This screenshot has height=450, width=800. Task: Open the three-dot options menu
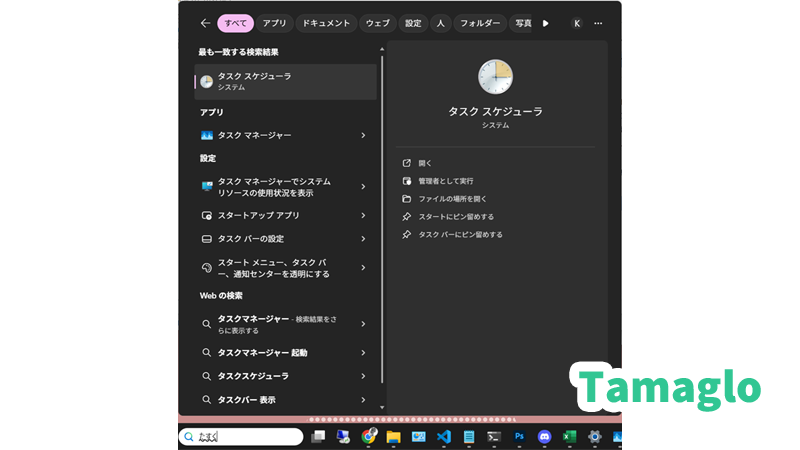[598, 23]
